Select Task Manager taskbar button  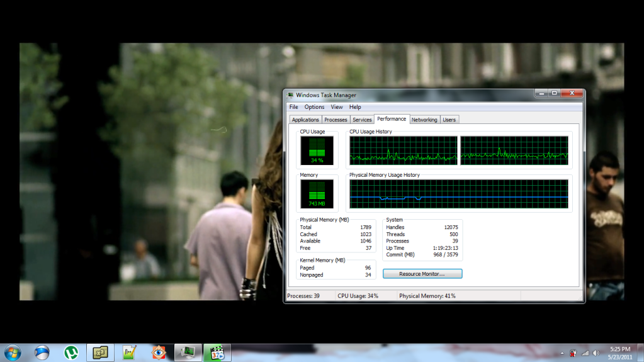[x=188, y=353]
